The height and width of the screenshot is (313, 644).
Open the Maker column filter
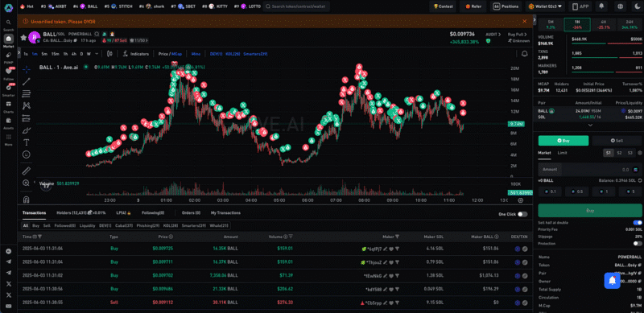pyautogui.click(x=397, y=237)
